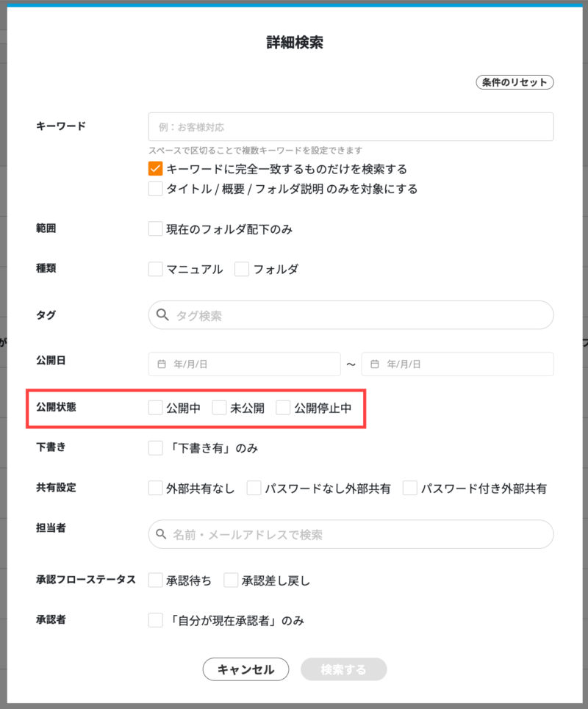Enable the タイトル / 概要 / フォルダ説明 only option

(155, 188)
